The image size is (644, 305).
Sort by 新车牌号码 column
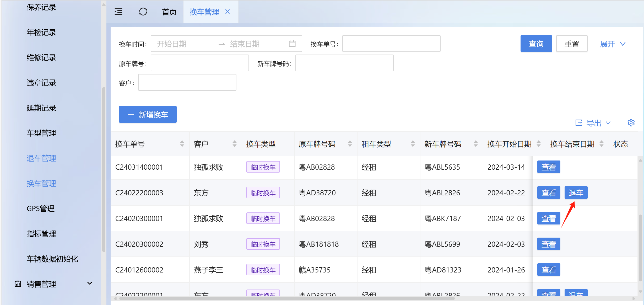(x=475, y=144)
